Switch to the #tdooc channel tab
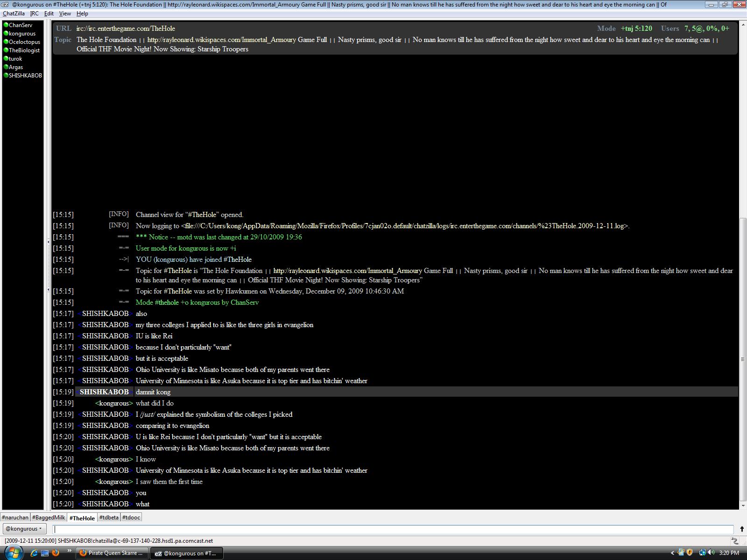Screen dimensions: 747x560 (131, 518)
